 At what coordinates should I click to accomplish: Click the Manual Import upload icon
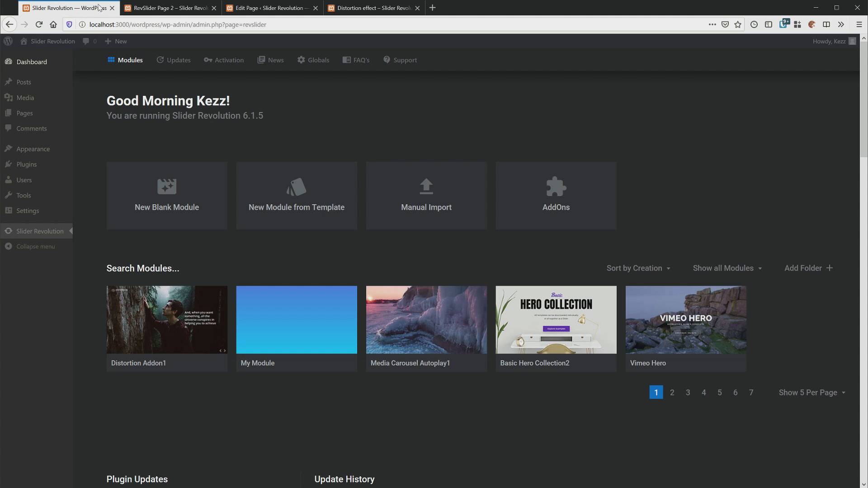click(426, 187)
